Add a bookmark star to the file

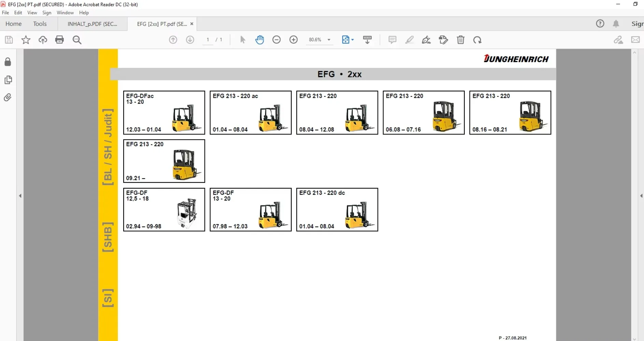[26, 40]
